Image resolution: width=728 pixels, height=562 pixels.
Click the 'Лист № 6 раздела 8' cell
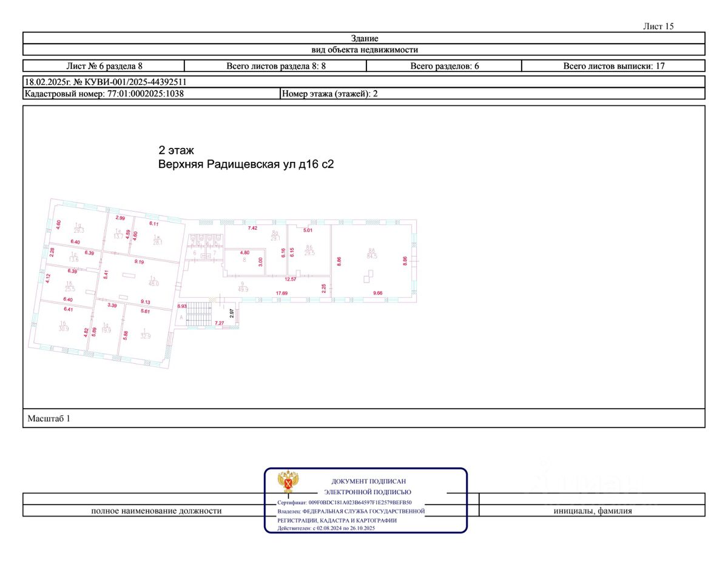[x=104, y=66]
